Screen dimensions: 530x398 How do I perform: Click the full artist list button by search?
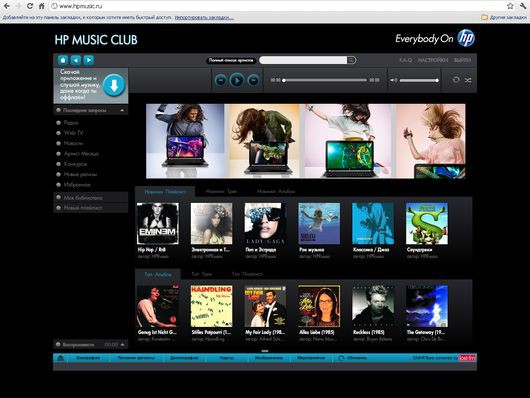[x=231, y=60]
